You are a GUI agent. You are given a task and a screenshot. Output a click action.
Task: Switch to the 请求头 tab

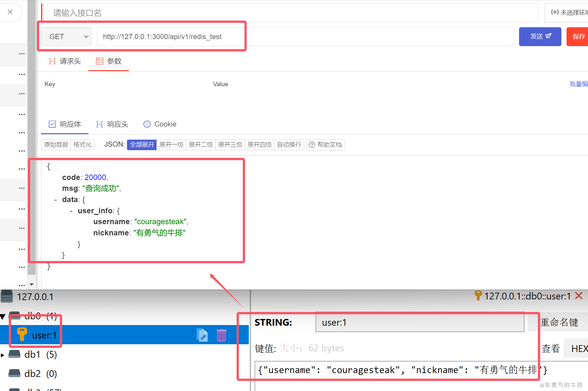click(x=65, y=61)
